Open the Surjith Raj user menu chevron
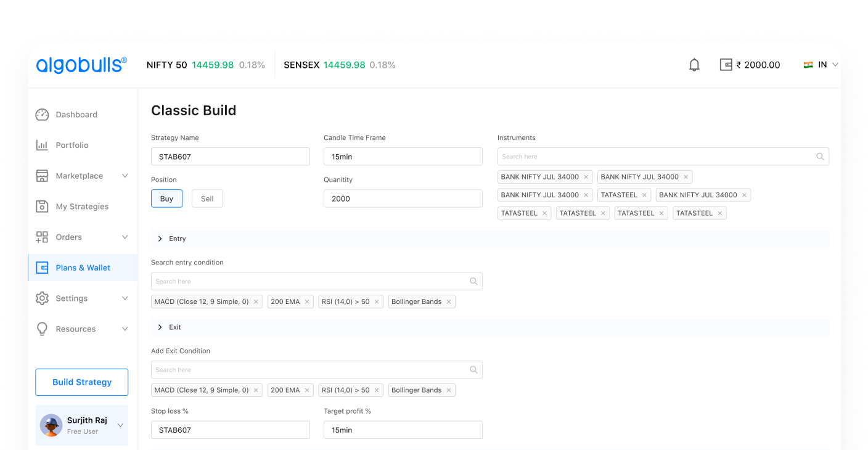Viewport: 868px width, 450px height. coord(120,425)
